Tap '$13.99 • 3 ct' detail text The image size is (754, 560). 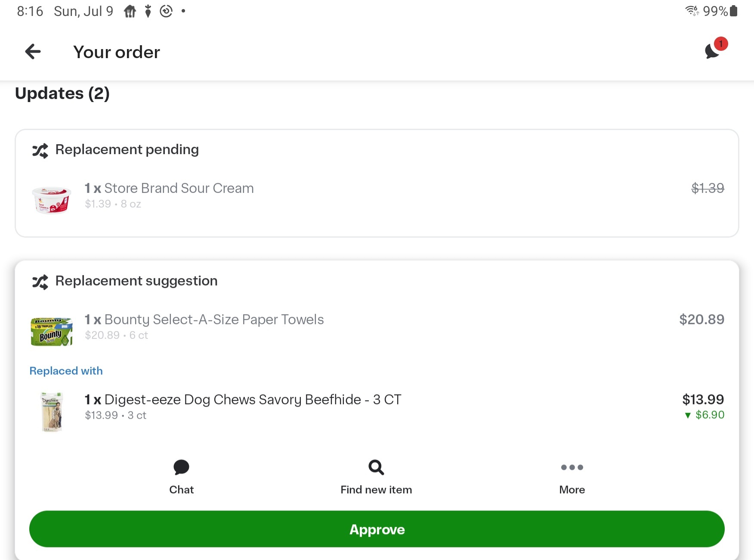point(115,415)
